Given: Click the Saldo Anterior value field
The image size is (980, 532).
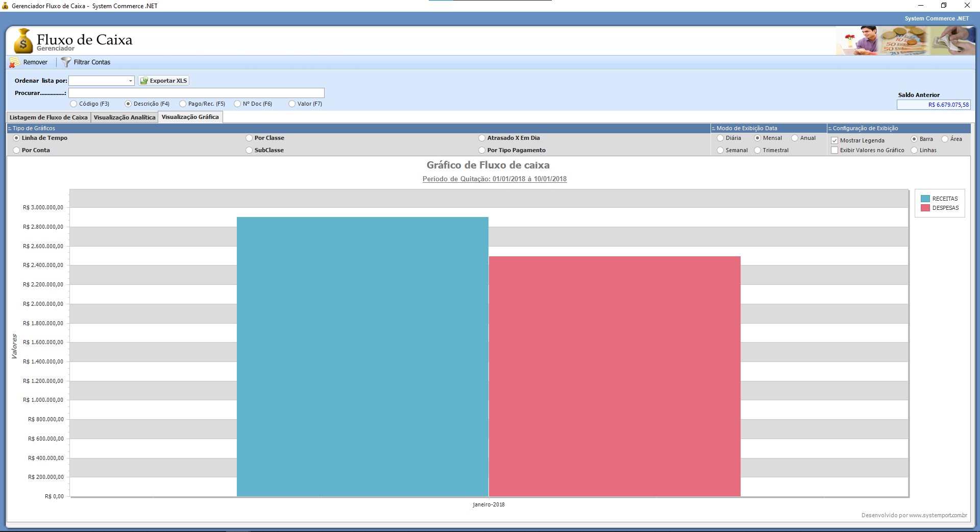Looking at the screenshot, I should click(934, 105).
